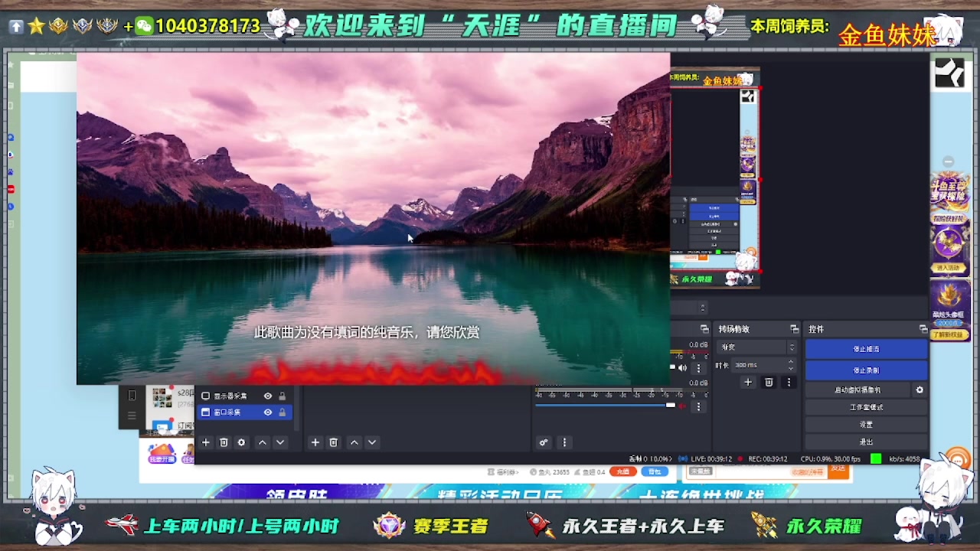Viewport: 980px width, 551px height.
Task: Click the green status indicator square in status bar
Action: click(876, 458)
